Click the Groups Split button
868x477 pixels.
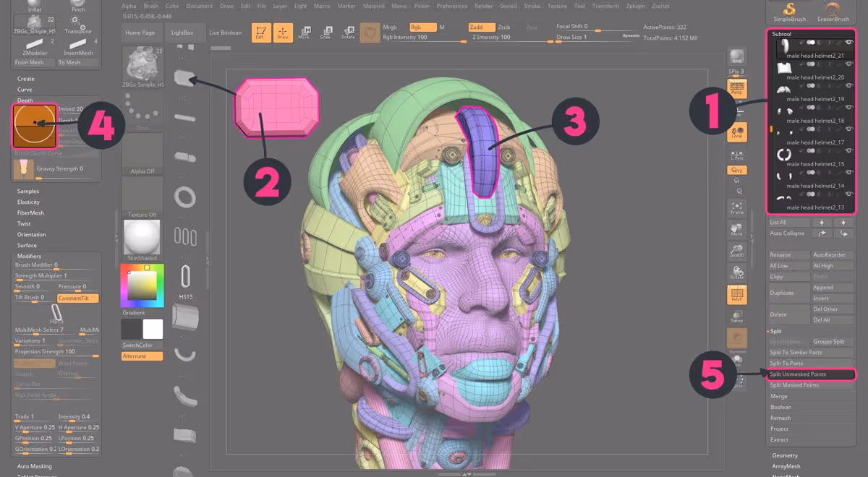tap(832, 342)
